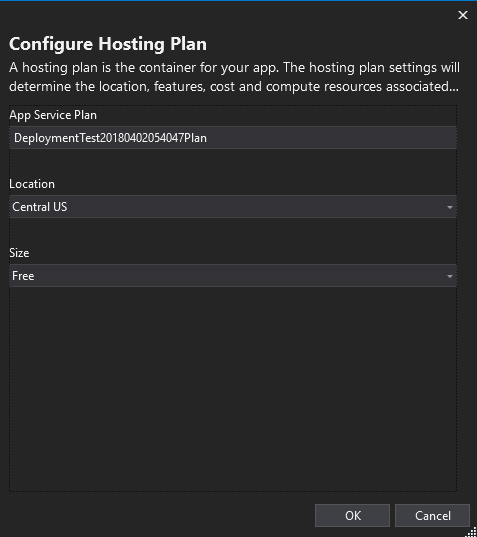The width and height of the screenshot is (477, 537).
Task: Click the Location label
Action: [x=32, y=184]
